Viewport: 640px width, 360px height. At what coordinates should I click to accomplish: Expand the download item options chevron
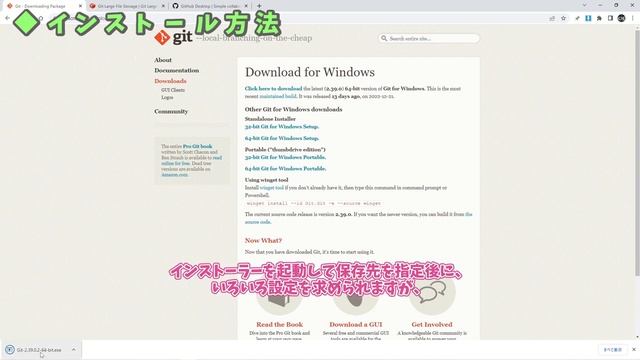click(73, 350)
